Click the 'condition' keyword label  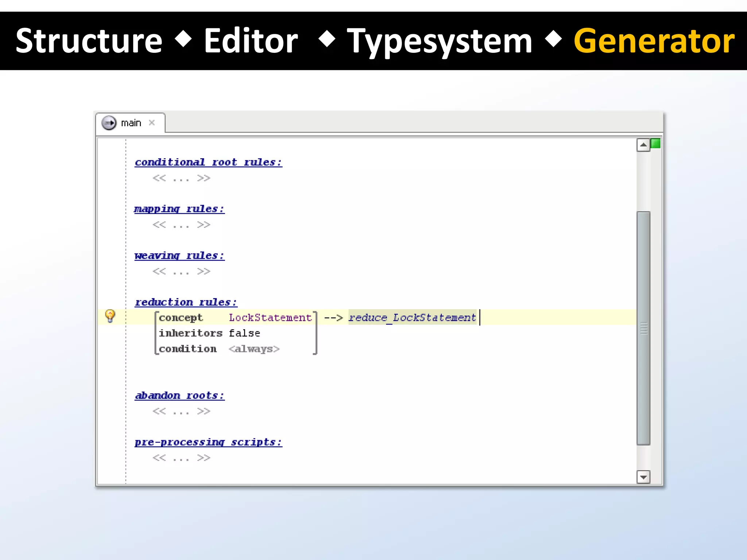click(x=187, y=349)
